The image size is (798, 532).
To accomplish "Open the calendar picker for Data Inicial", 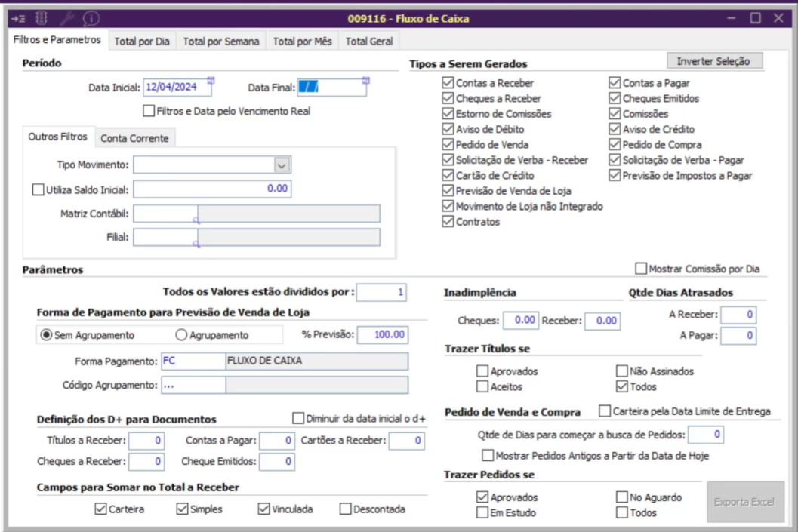I will click(211, 80).
